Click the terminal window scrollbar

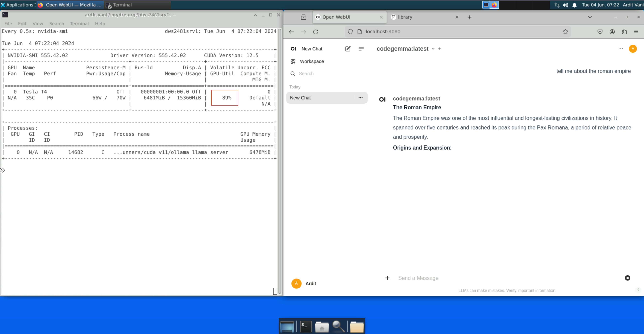(x=279, y=161)
